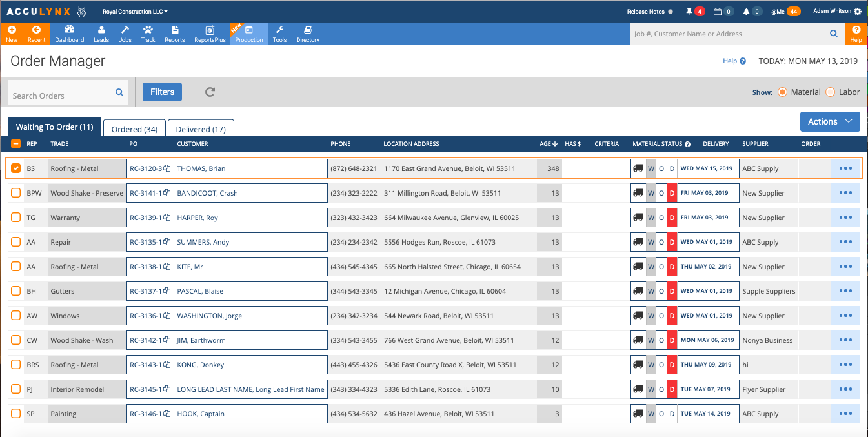Switch to the Ordered (34) tab
Screen dimensions: 868x437
[134, 129]
